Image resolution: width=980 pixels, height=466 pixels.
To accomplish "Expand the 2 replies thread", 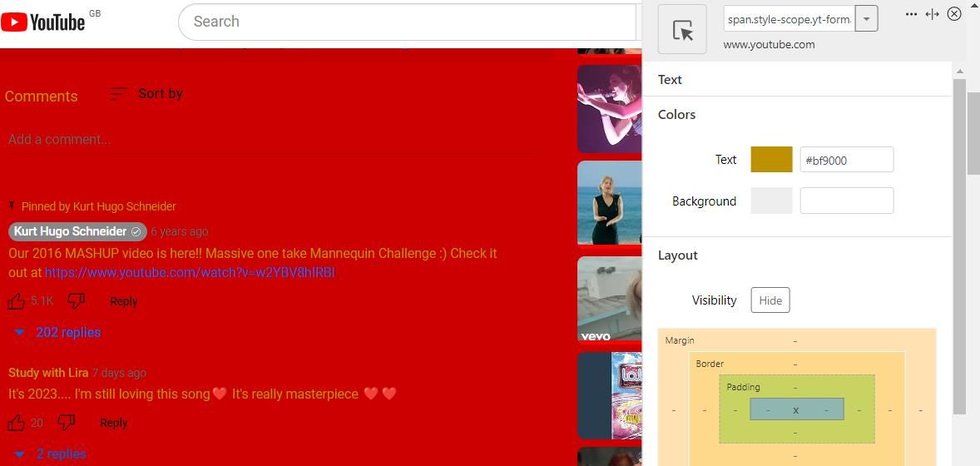I will pos(51,454).
